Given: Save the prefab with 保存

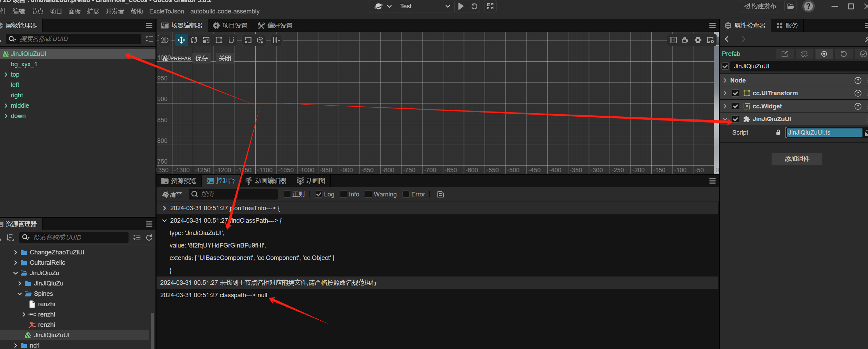Looking at the screenshot, I should click(x=202, y=58).
